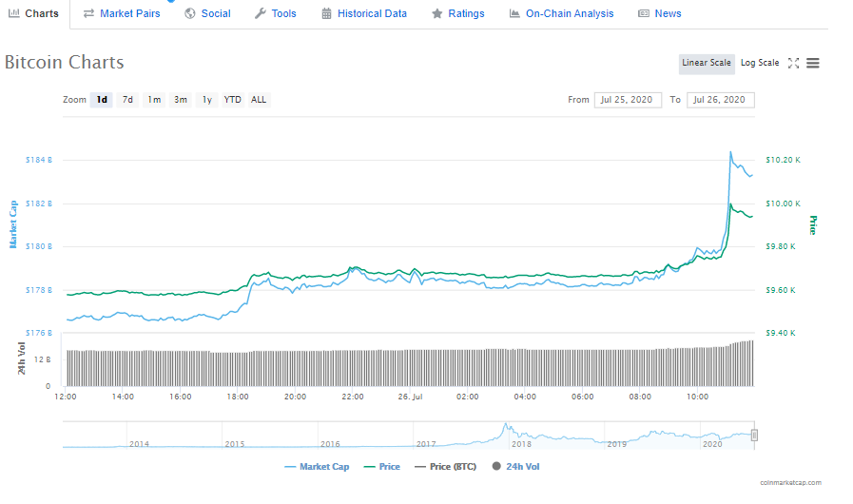853x504 pixels.
Task: Open the News tab
Action: (659, 13)
